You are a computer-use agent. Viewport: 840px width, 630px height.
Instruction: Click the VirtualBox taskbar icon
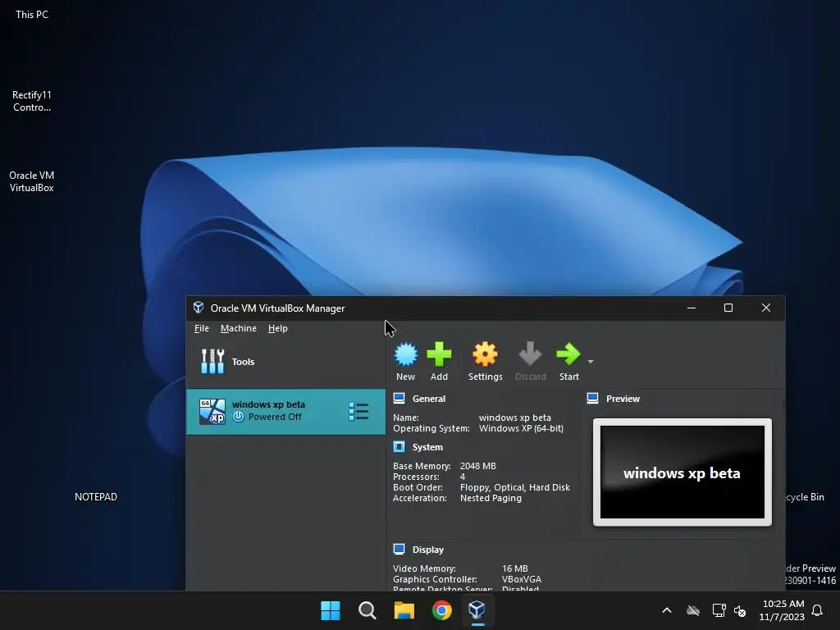click(477, 610)
